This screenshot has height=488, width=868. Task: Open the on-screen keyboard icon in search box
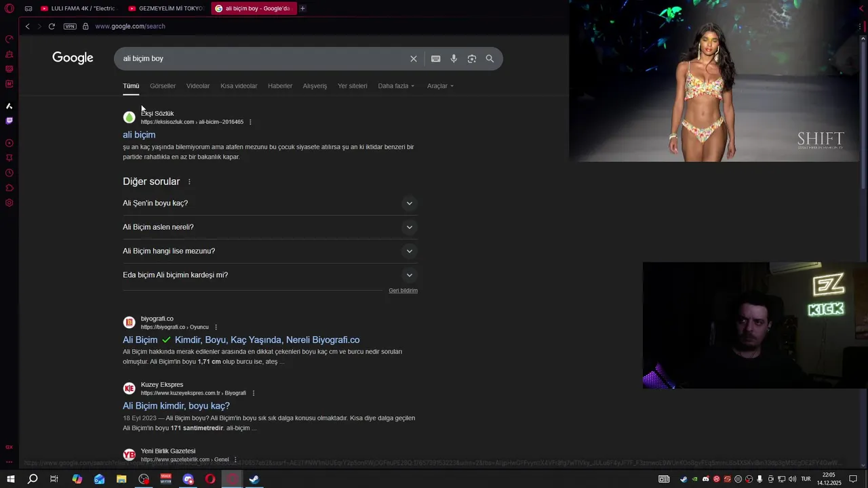[x=436, y=59]
